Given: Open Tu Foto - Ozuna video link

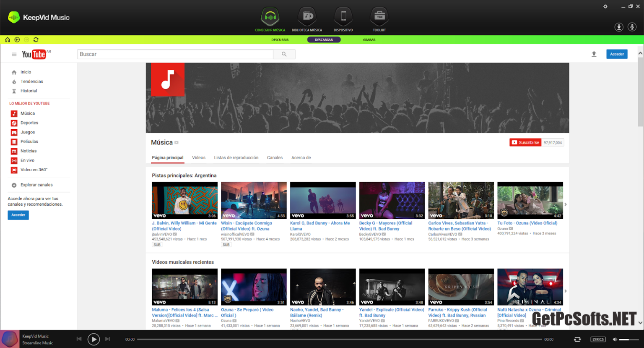Looking at the screenshot, I should pos(527,223).
